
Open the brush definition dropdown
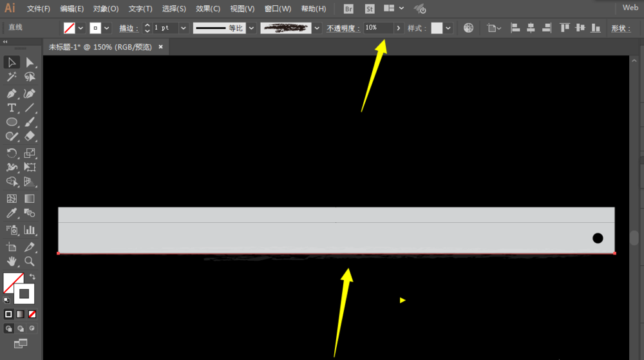click(x=317, y=28)
